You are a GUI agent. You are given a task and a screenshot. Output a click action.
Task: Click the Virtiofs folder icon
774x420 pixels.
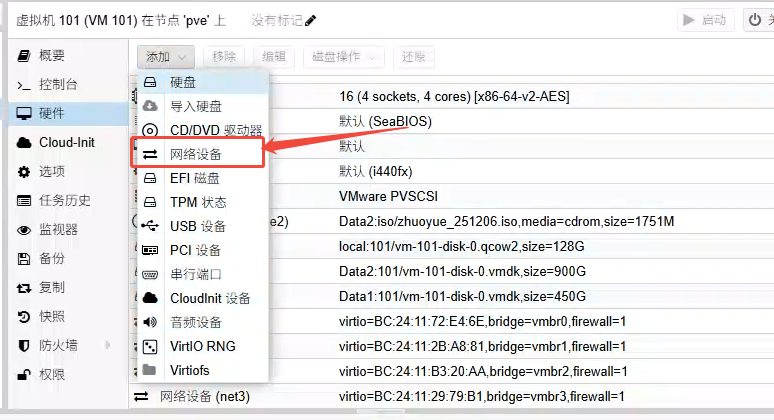coord(150,370)
